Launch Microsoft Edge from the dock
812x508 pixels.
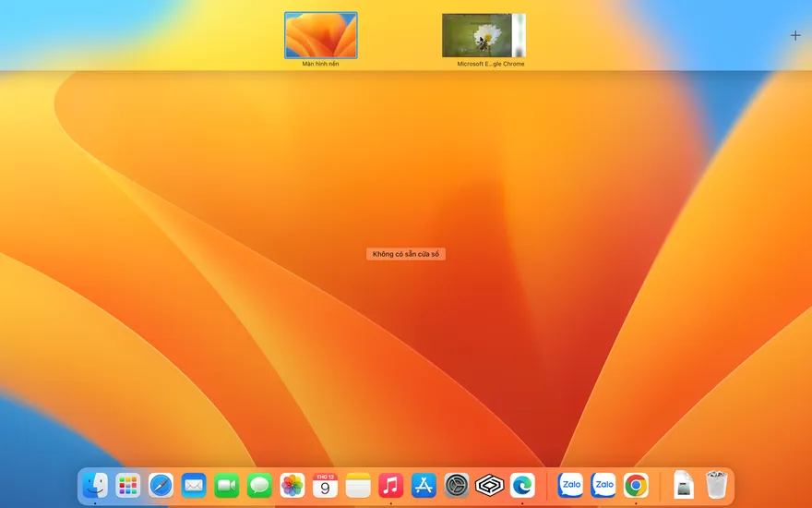click(522, 486)
